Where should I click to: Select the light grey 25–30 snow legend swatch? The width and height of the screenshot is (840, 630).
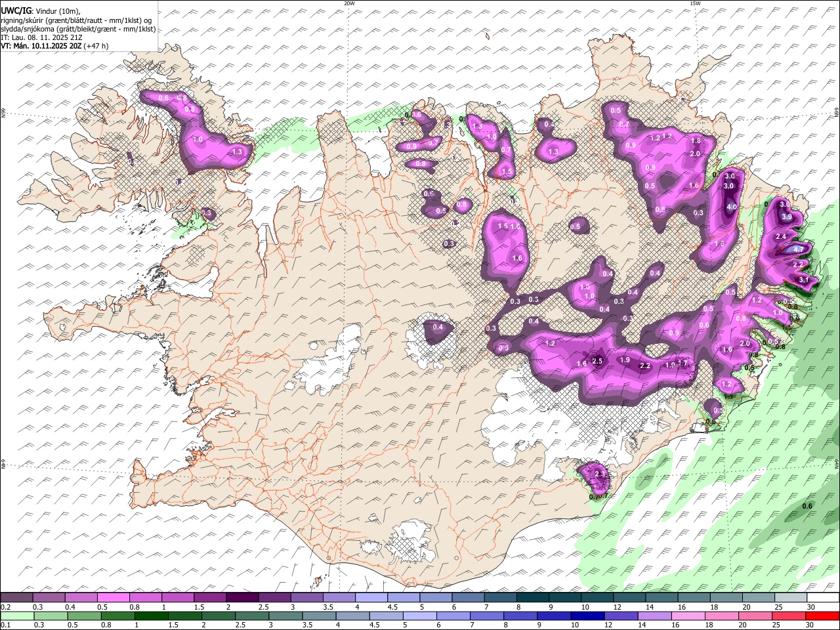coord(791,598)
